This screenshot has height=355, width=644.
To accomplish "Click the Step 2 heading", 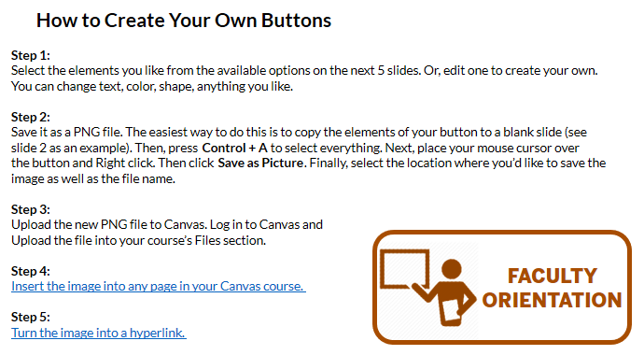I will pyautogui.click(x=31, y=117).
